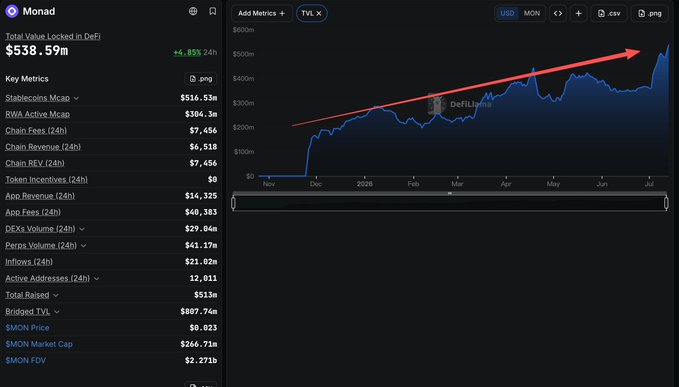
Task: Click the $14,325 app revenue value
Action: point(201,196)
